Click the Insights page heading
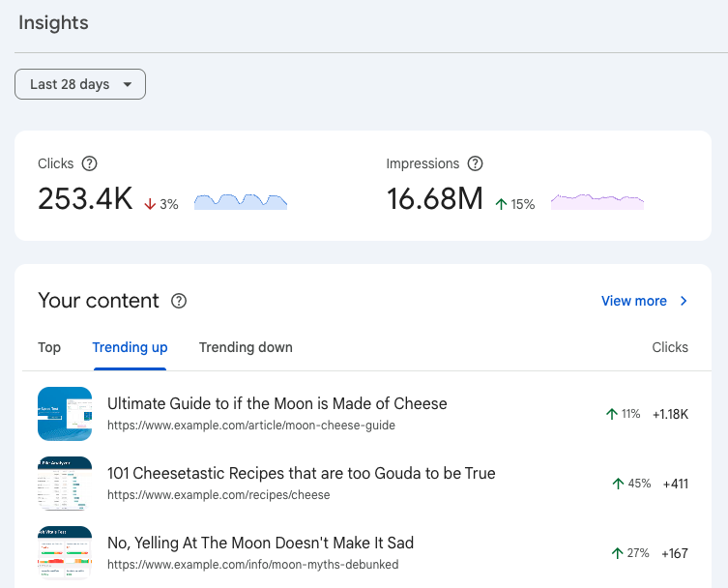728x588 pixels. coord(53,23)
